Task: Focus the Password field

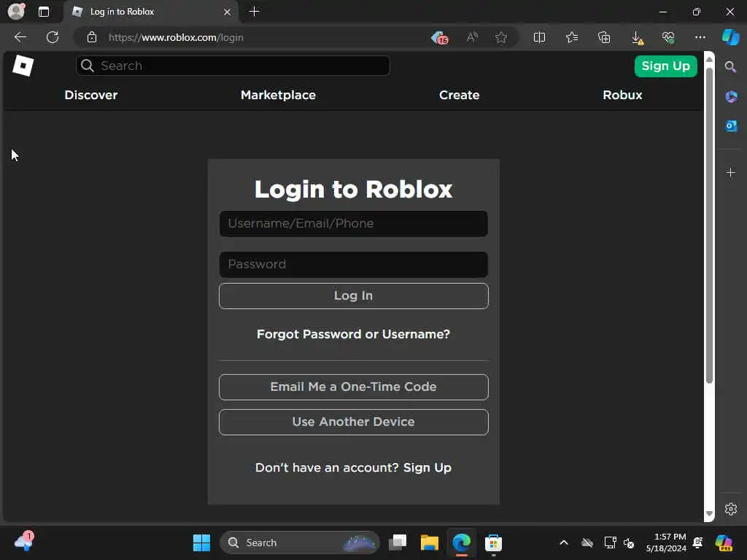Action: tap(354, 264)
